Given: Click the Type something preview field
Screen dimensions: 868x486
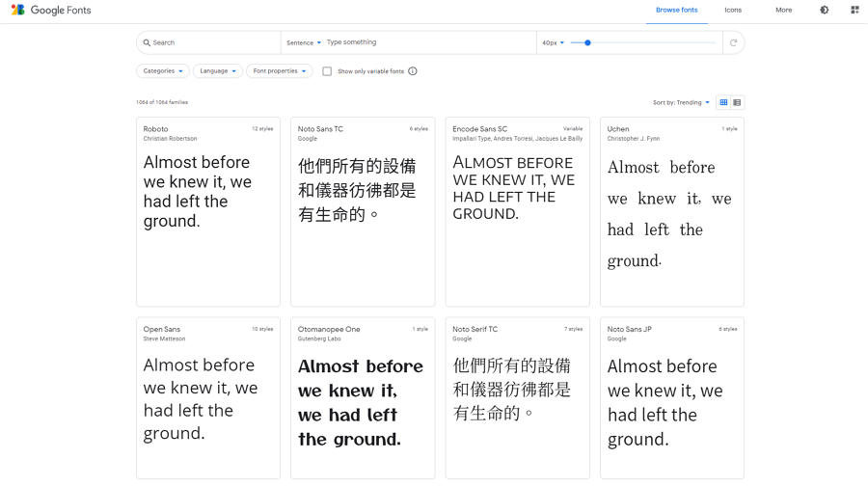Looking at the screenshot, I should point(428,42).
